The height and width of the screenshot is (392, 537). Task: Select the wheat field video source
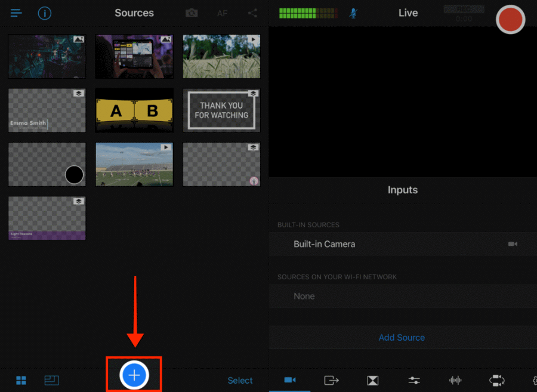pos(221,57)
